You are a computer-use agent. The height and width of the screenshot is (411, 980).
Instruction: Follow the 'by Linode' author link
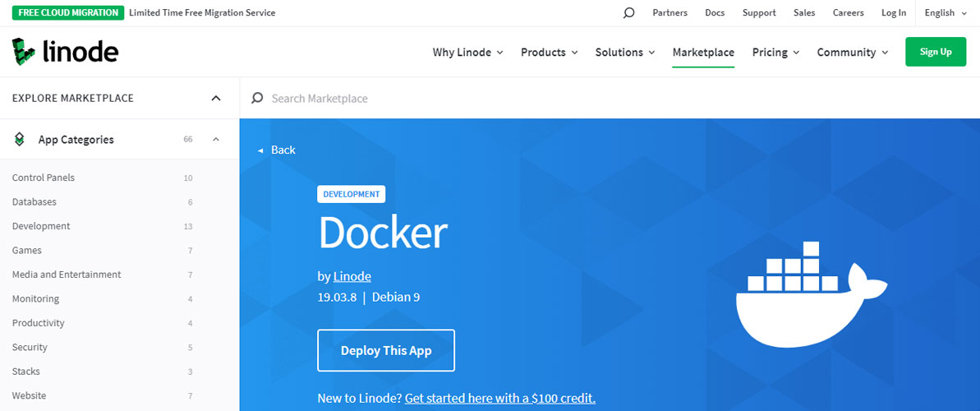point(352,276)
